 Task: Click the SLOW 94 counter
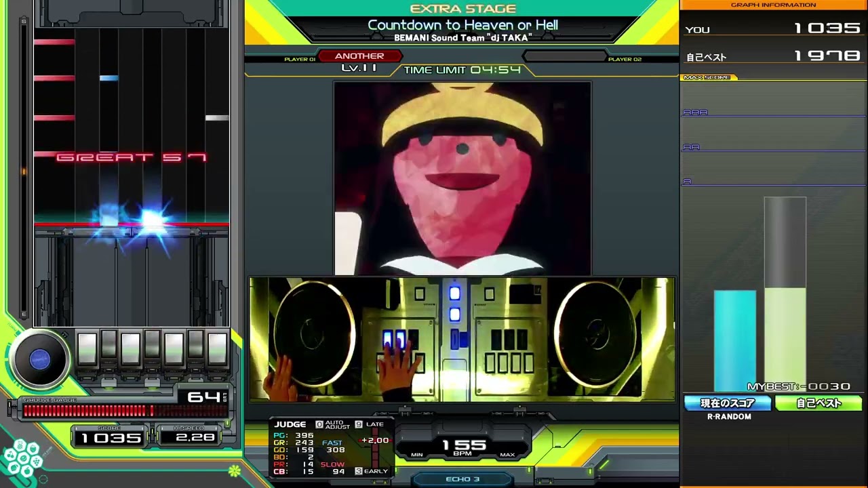point(333,468)
